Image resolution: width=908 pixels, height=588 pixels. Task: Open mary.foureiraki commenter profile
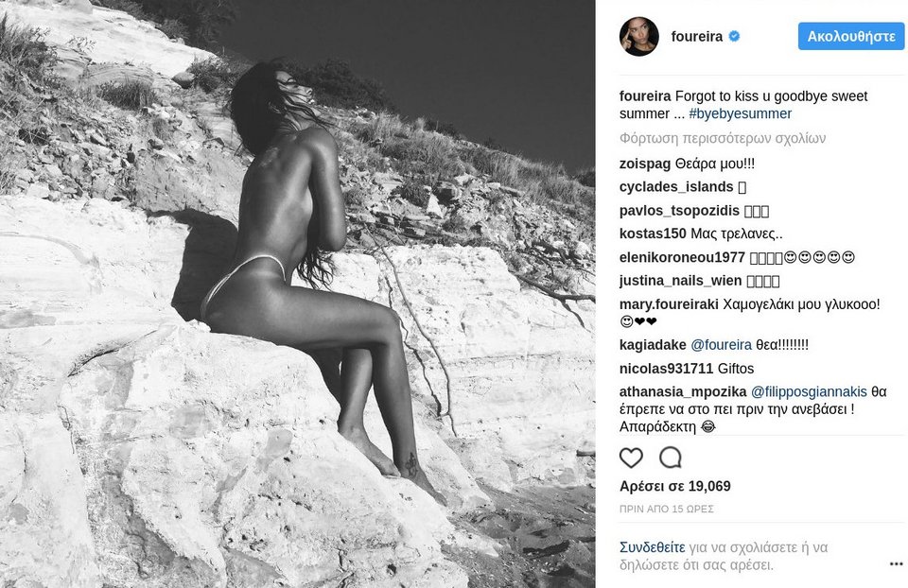(669, 303)
